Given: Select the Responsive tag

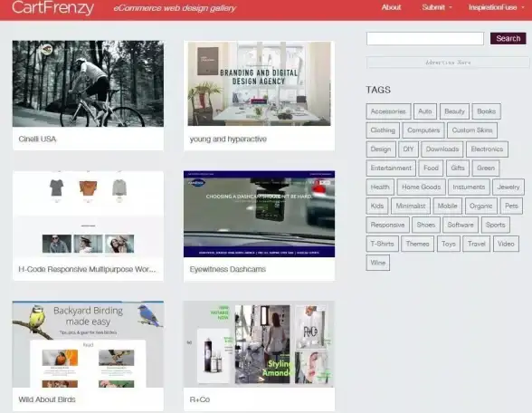Looking at the screenshot, I should point(388,226).
